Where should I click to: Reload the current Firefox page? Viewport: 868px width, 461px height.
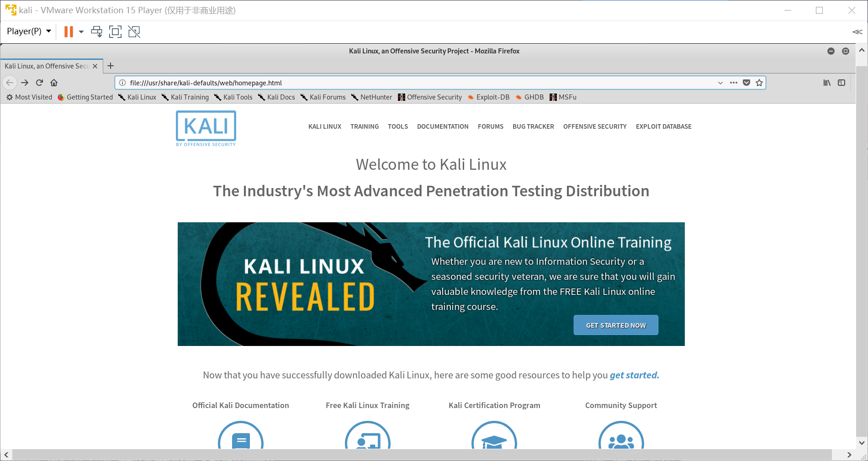39,83
